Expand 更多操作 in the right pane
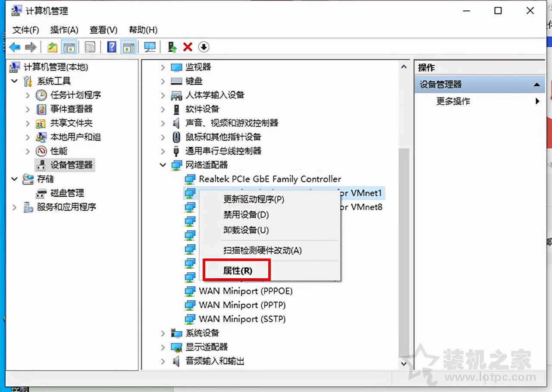The width and height of the screenshot is (552, 392). pyautogui.click(x=537, y=101)
